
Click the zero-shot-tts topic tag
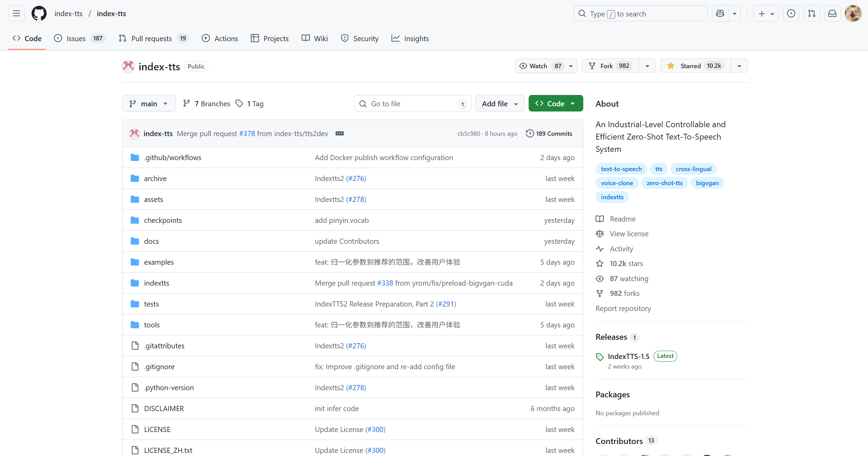pos(664,183)
